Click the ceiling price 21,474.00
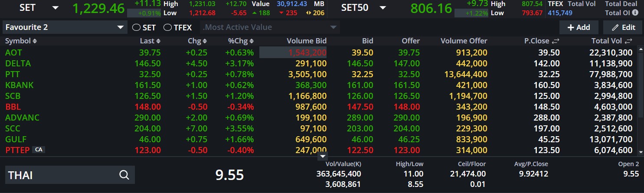The width and height of the screenshot is (644, 193). (x=467, y=174)
